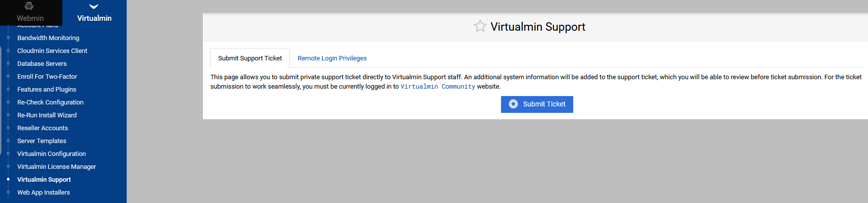Screen dimensions: 868x203
Task: Click Re-Check Configuration
Action: [50, 102]
